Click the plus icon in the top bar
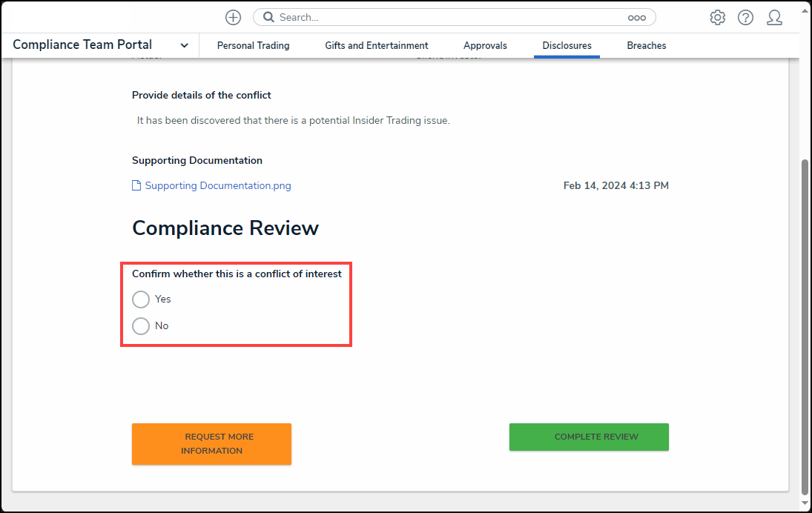812x513 pixels. click(x=233, y=17)
